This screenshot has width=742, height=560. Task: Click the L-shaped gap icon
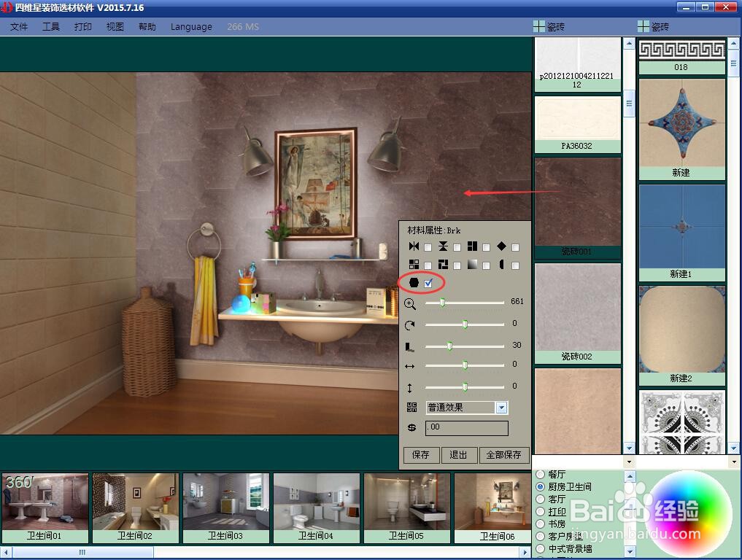tap(410, 347)
